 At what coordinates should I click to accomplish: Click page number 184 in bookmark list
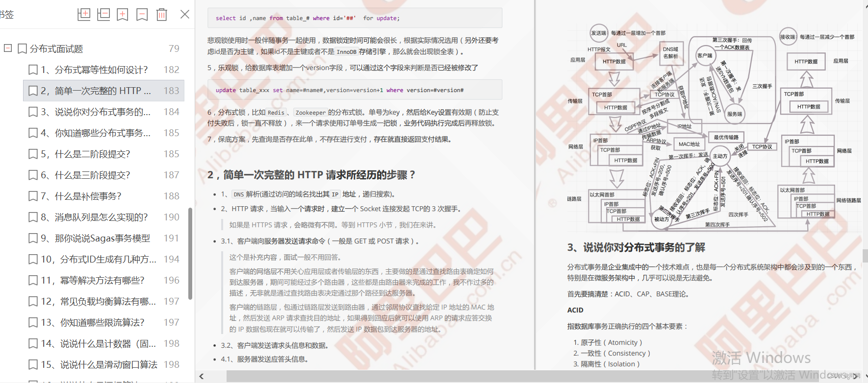(x=172, y=112)
